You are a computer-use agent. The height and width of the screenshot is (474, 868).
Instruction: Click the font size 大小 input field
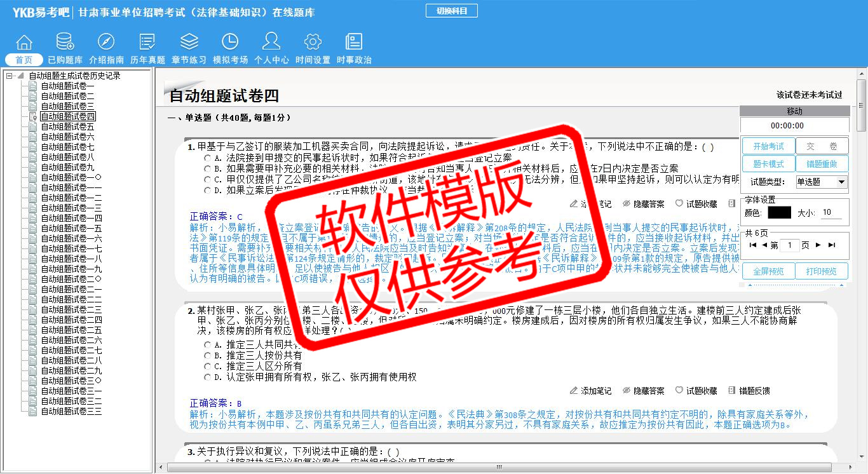click(x=831, y=213)
